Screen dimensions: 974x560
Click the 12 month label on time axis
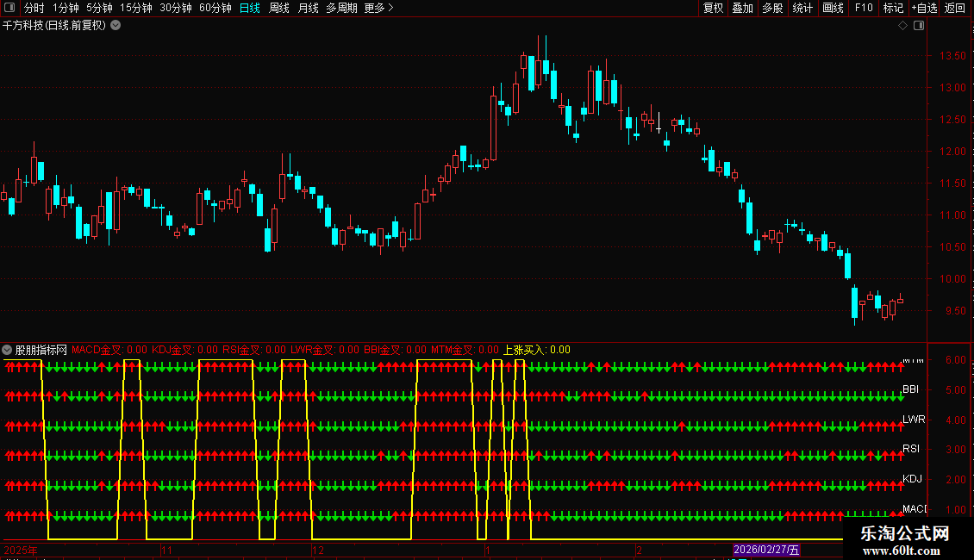[318, 551]
